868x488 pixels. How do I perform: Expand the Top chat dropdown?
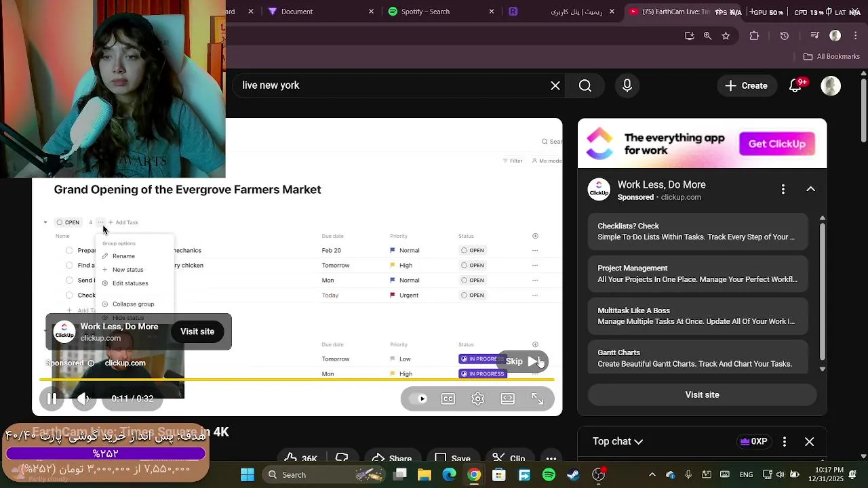click(x=618, y=441)
